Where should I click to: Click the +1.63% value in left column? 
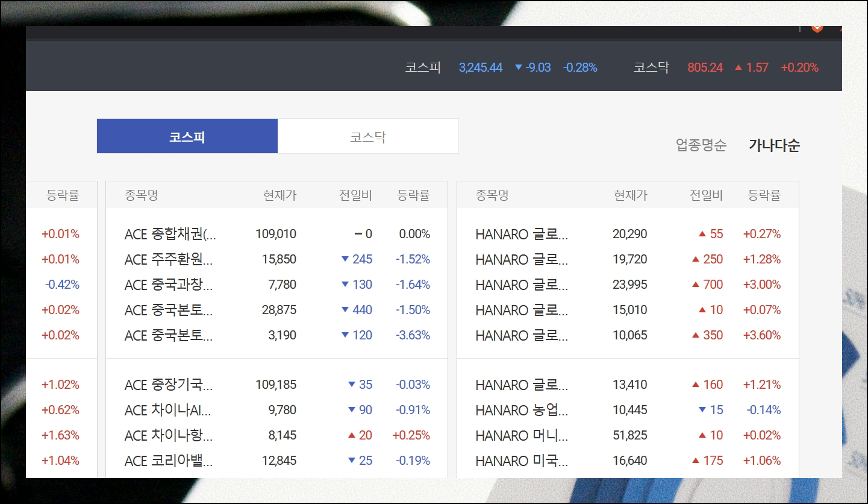(x=60, y=435)
